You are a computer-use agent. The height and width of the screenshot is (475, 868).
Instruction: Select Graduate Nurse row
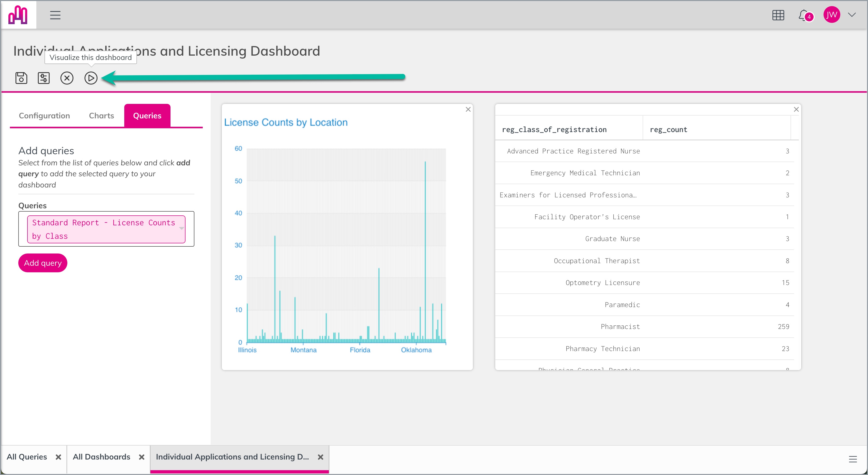click(644, 239)
